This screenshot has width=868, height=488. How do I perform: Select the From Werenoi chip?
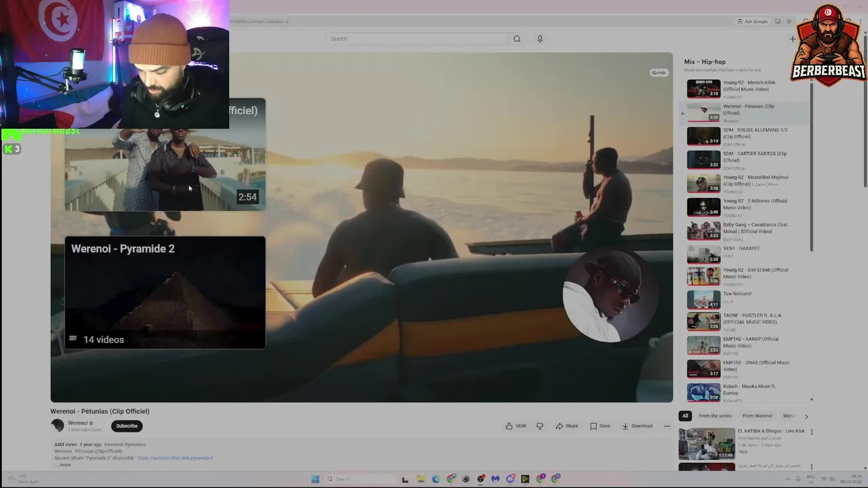point(757,415)
